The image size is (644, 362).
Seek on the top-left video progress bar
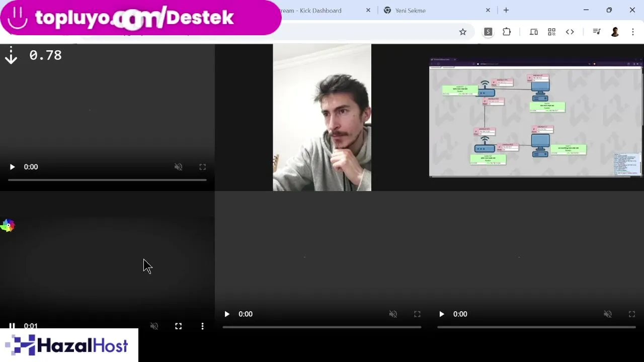point(107,179)
